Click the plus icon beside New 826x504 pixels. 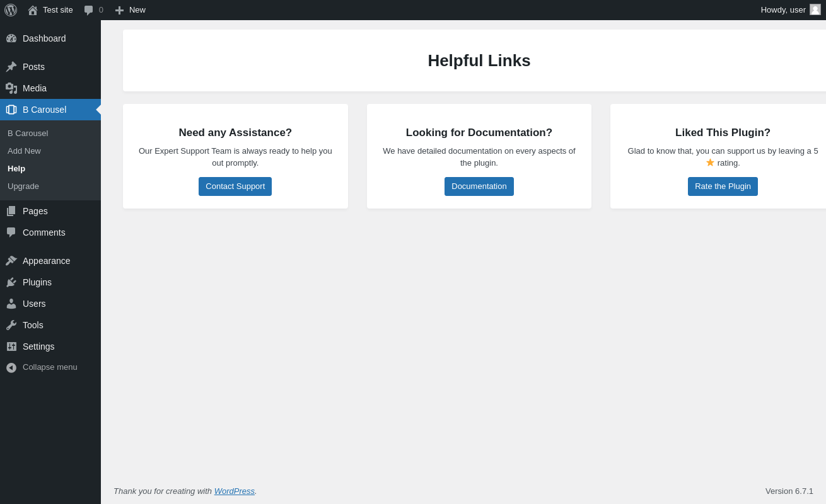pyautogui.click(x=119, y=10)
